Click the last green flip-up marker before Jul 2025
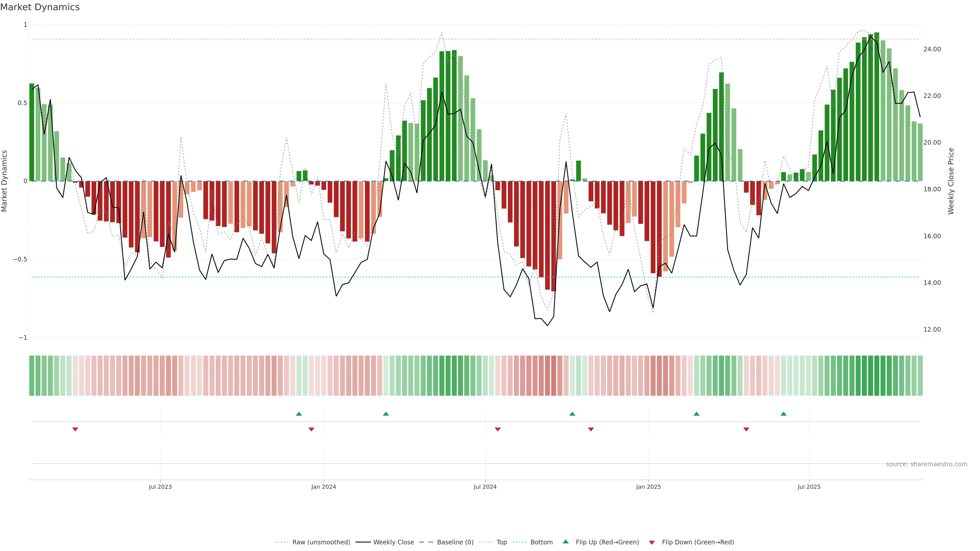980x551 pixels. 783,414
